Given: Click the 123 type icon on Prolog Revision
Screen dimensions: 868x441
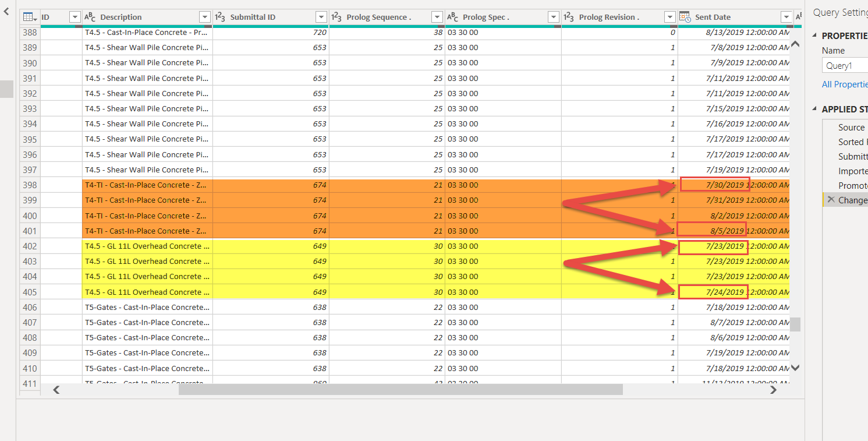Looking at the screenshot, I should (x=569, y=17).
